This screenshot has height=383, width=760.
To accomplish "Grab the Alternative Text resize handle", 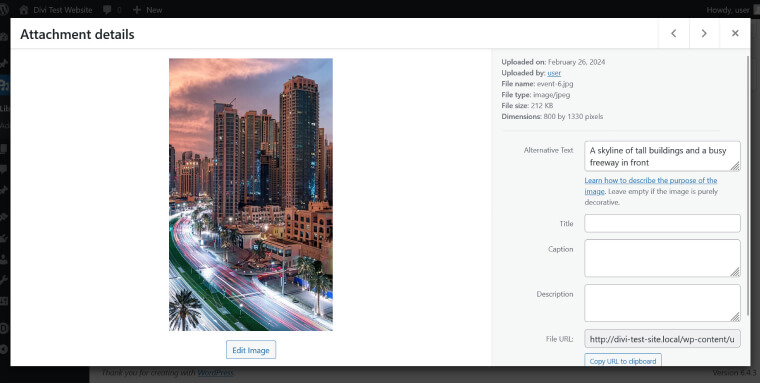I will pos(735,166).
